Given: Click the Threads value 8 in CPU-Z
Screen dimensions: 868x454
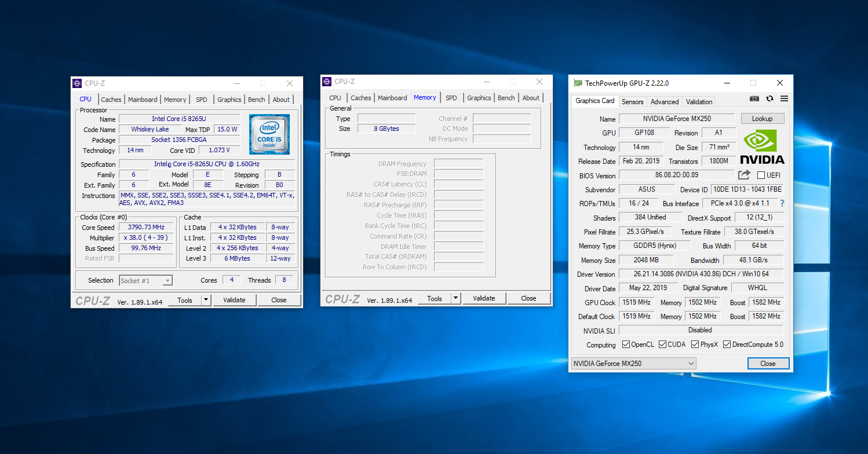Looking at the screenshot, I should pos(285,280).
